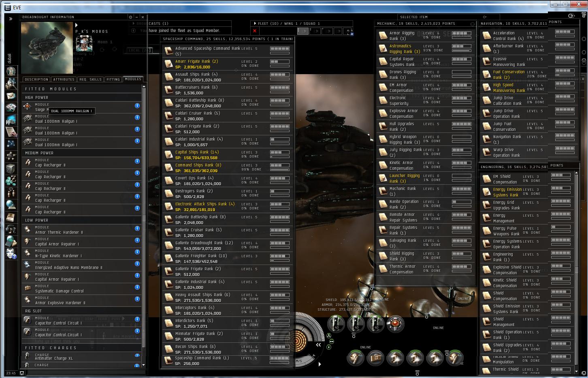The width and height of the screenshot is (588, 378).
Task: Open the Wallet coins icon in sidebar
Action: click(x=11, y=181)
